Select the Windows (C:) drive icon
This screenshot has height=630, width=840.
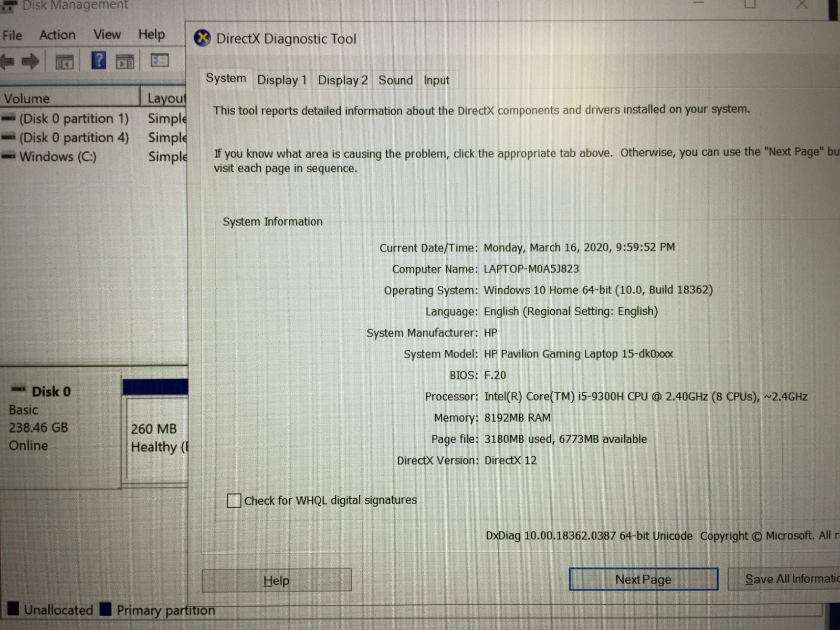tap(8, 156)
